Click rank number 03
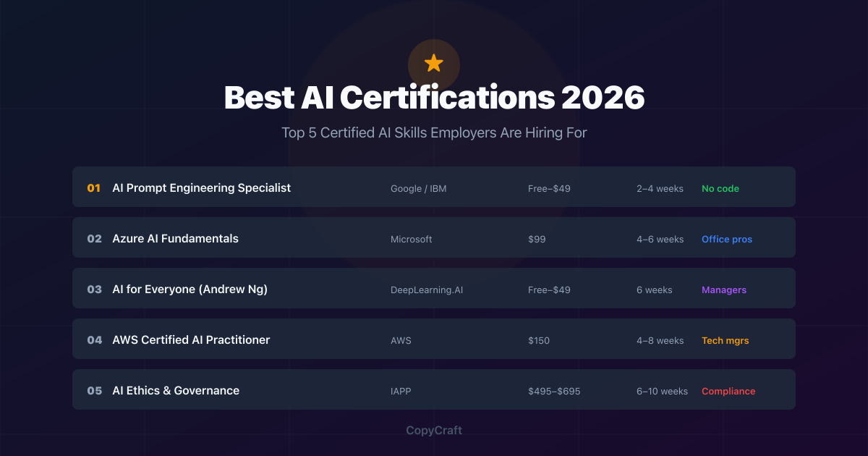This screenshot has width=868, height=456. (x=95, y=290)
